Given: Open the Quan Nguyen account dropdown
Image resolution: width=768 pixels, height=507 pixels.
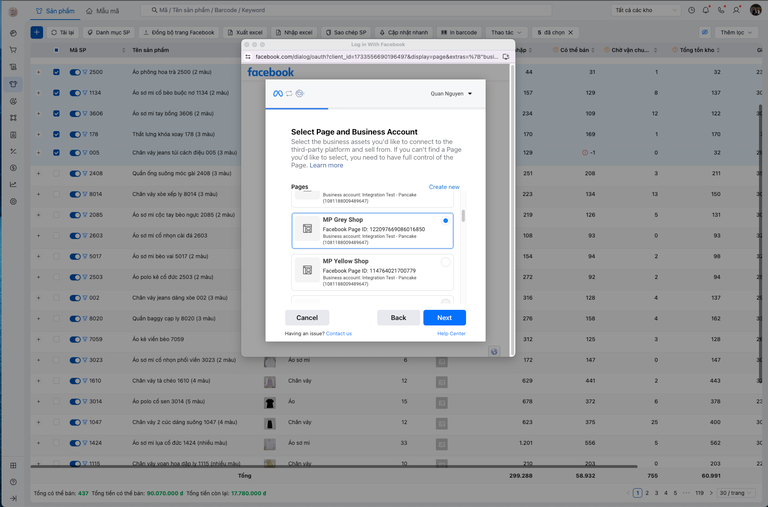Looking at the screenshot, I should [451, 94].
